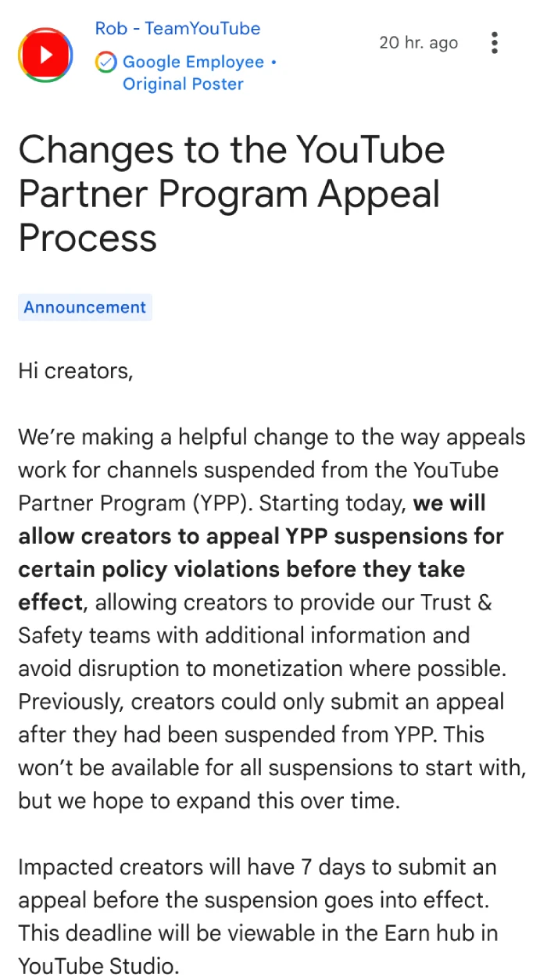Click the "YouTube Studio." text at bottom

(98, 967)
